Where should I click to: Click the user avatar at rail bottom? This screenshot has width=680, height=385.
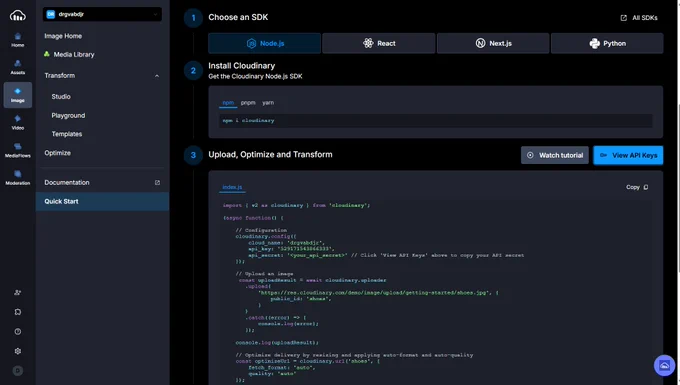coord(17,371)
